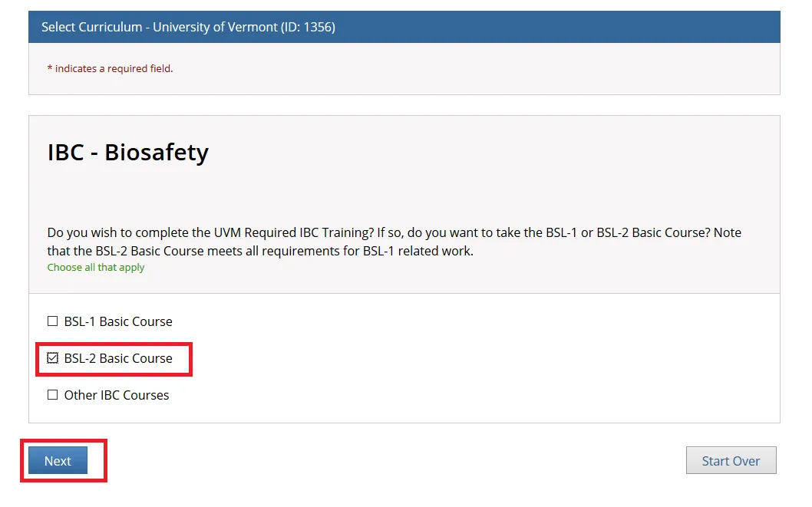Click the 'IBC - Biosafety' heading

[128, 153]
